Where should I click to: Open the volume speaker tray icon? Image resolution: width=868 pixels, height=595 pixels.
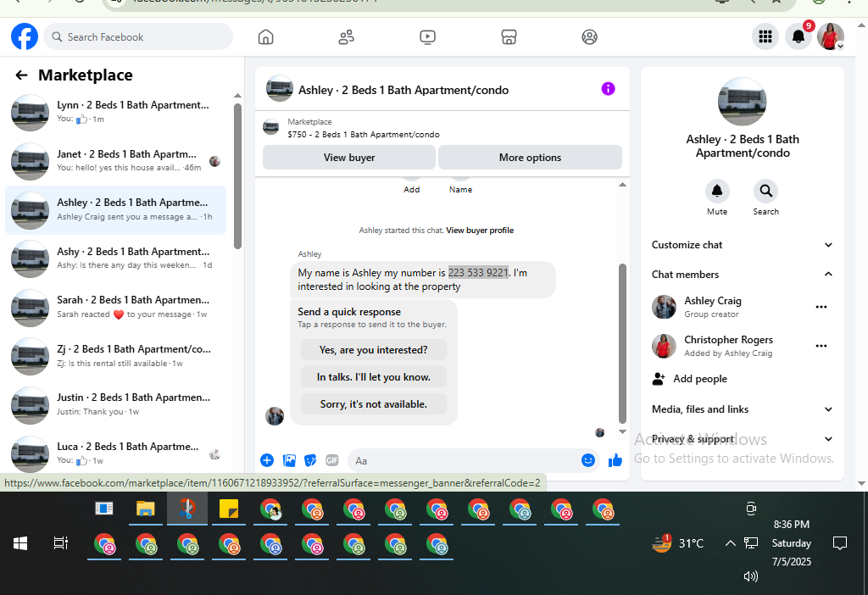751,576
